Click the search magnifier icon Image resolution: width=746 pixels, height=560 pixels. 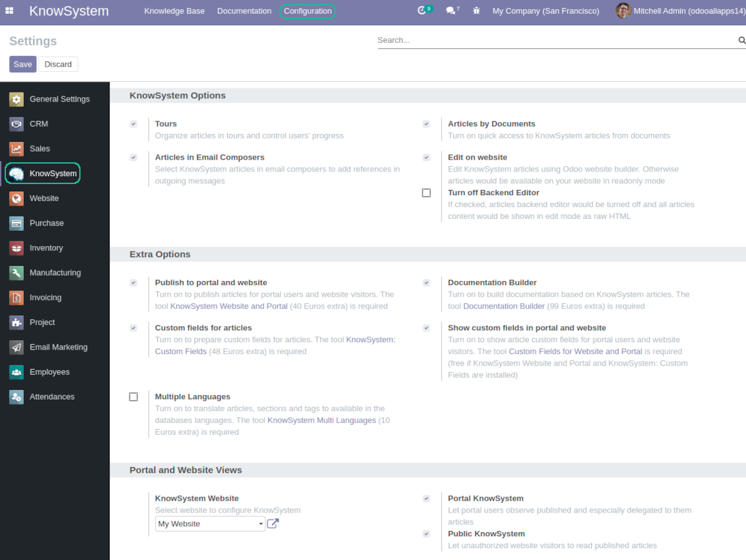742,40
